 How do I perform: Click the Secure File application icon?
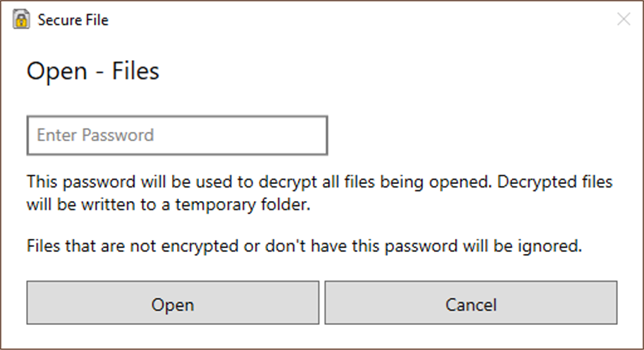pos(21,20)
